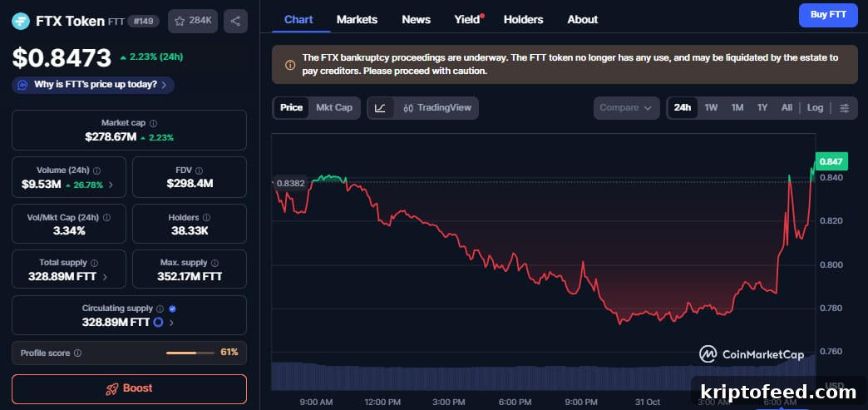Expand Total supply details chevron
This screenshot has width=868, height=410.
point(106,276)
